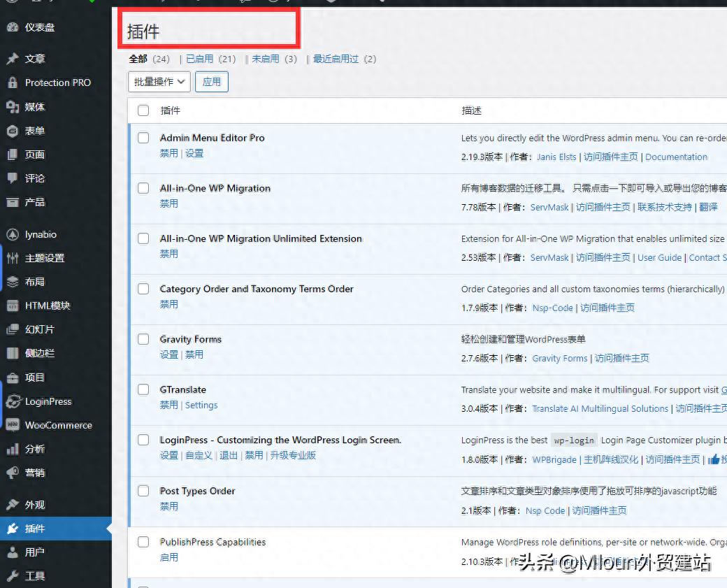Open Protection PRO lock icon

pyautogui.click(x=12, y=83)
